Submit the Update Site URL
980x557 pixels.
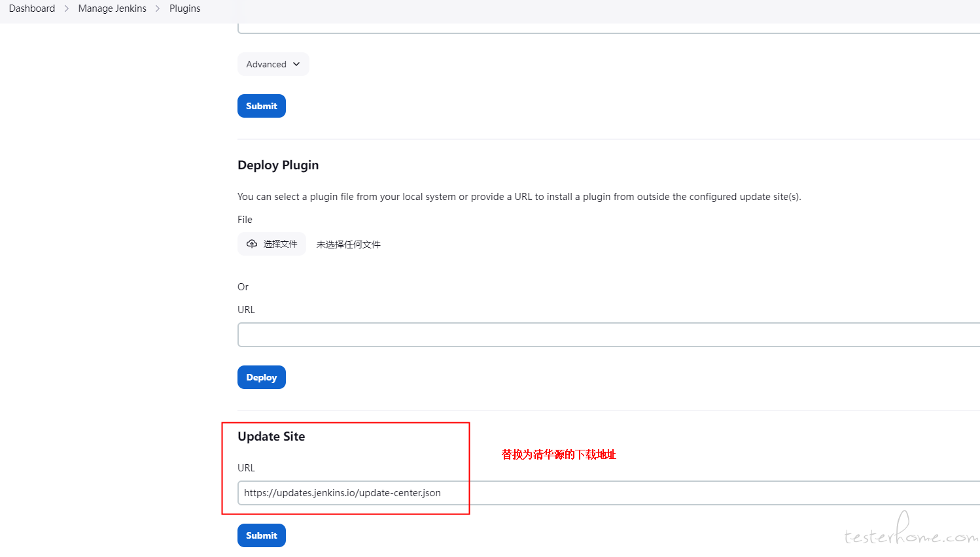pyautogui.click(x=262, y=535)
